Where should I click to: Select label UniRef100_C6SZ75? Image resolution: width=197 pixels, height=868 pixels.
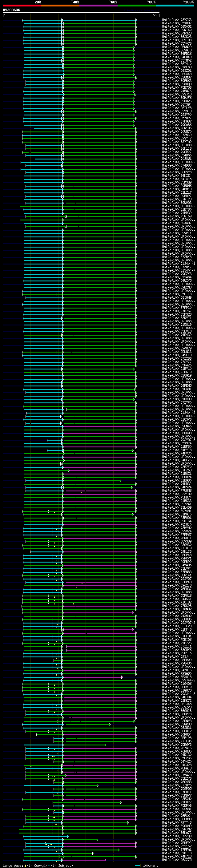pyautogui.click(x=177, y=860)
